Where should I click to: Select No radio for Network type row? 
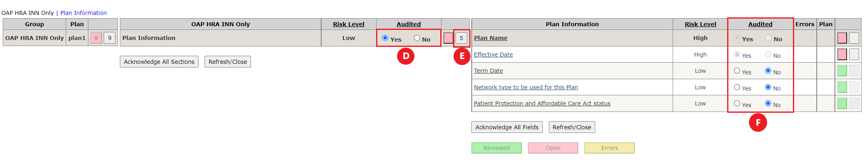(x=768, y=87)
